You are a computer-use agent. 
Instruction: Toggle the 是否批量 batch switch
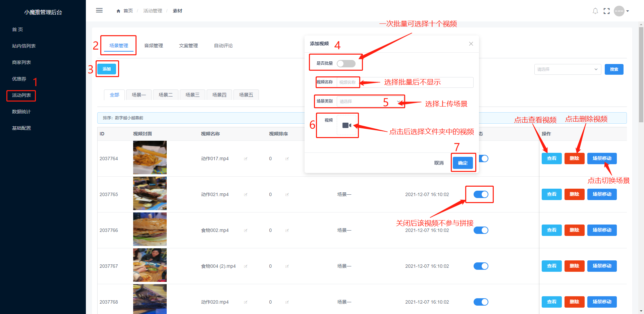click(x=346, y=64)
